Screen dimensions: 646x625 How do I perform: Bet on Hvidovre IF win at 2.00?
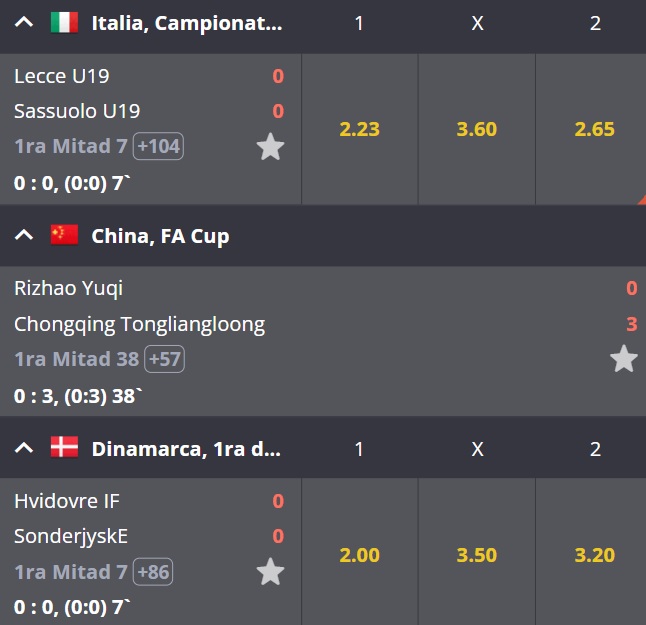359,555
